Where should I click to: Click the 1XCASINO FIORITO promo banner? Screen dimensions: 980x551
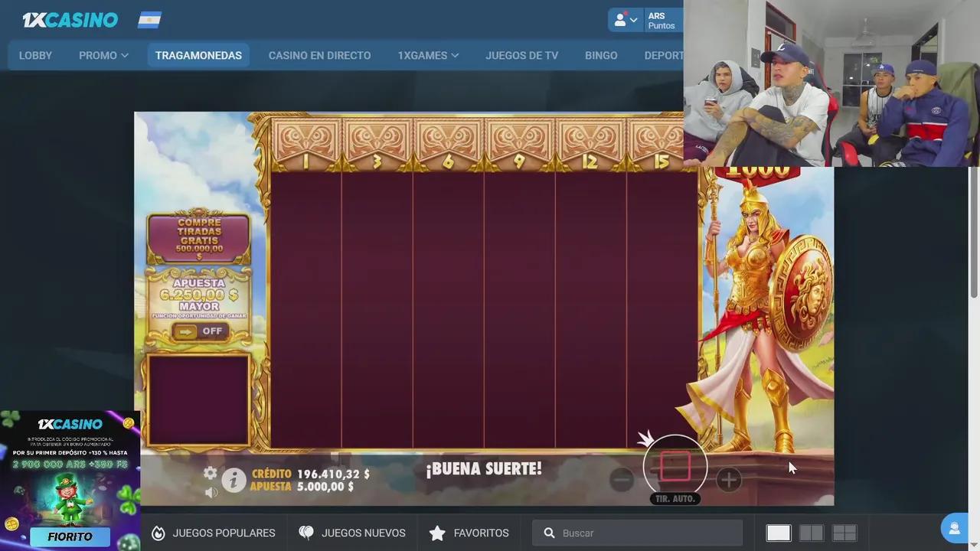coord(70,481)
